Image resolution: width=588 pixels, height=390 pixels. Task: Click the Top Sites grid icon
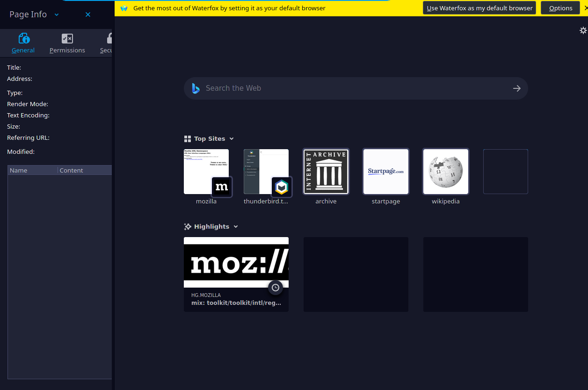click(x=187, y=138)
